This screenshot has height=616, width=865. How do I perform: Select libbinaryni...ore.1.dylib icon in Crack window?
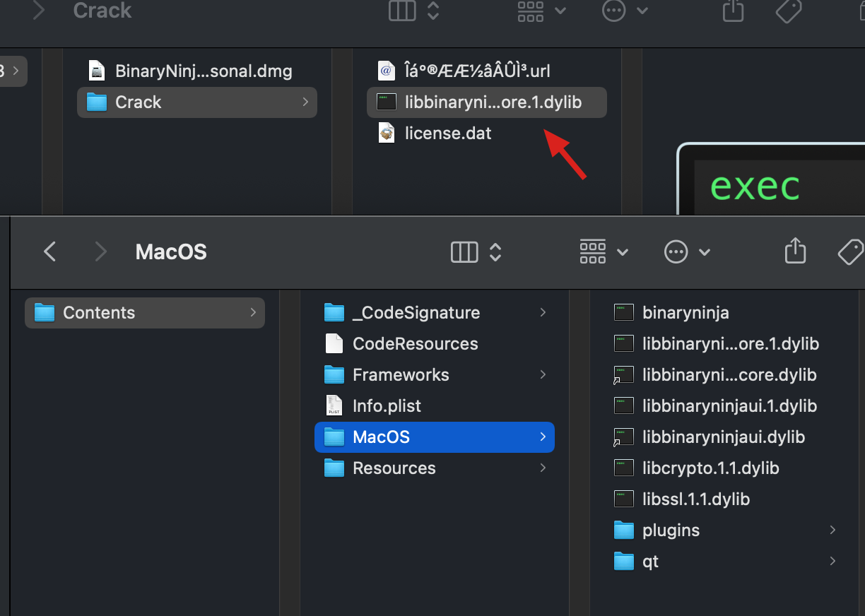386,102
